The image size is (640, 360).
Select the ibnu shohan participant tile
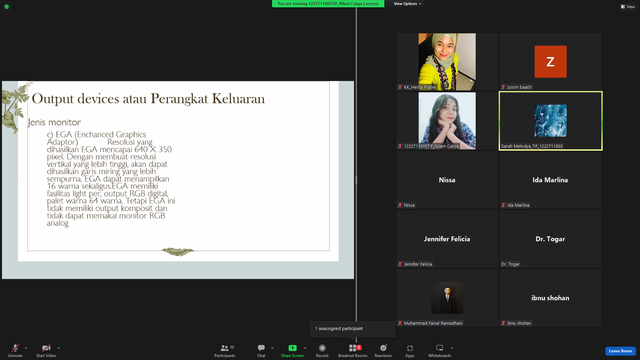click(x=550, y=298)
